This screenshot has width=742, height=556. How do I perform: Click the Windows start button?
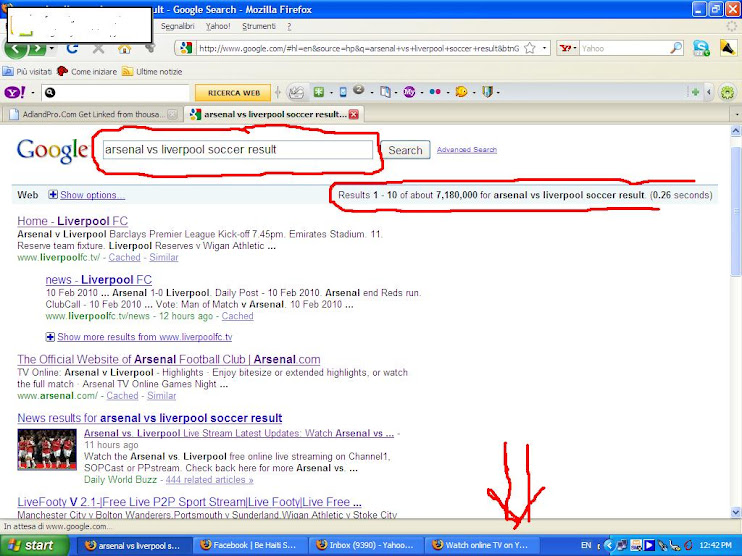[x=34, y=546]
